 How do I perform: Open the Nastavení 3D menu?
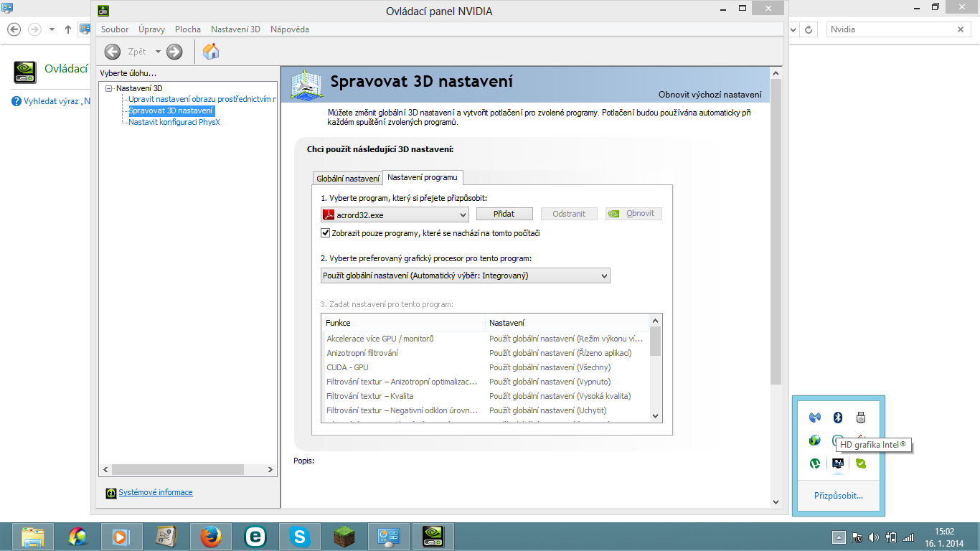point(235,29)
